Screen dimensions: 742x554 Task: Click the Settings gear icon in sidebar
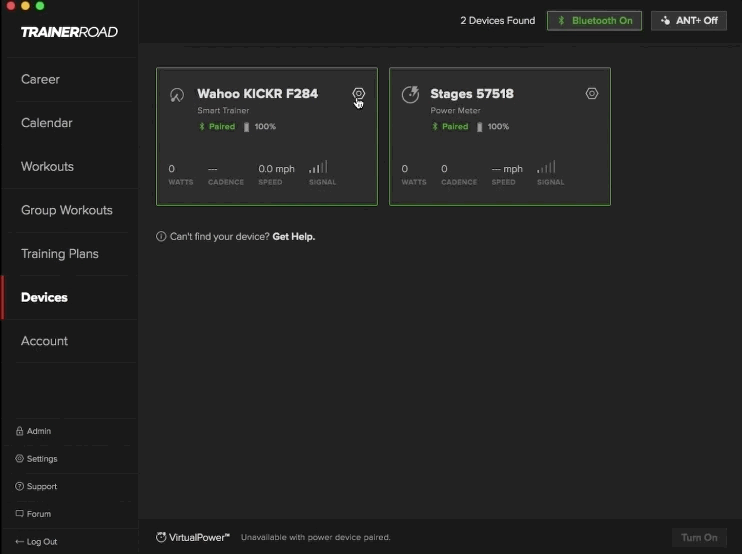click(19, 458)
